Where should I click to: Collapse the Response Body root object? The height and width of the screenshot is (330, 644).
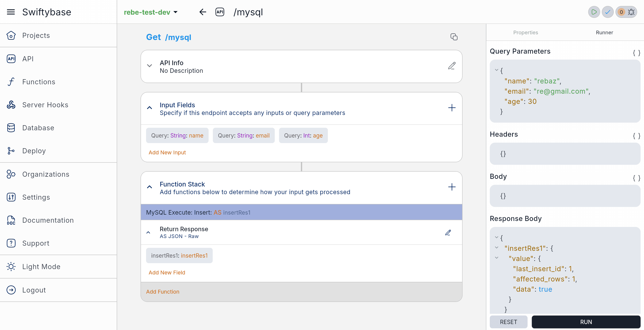click(x=496, y=237)
